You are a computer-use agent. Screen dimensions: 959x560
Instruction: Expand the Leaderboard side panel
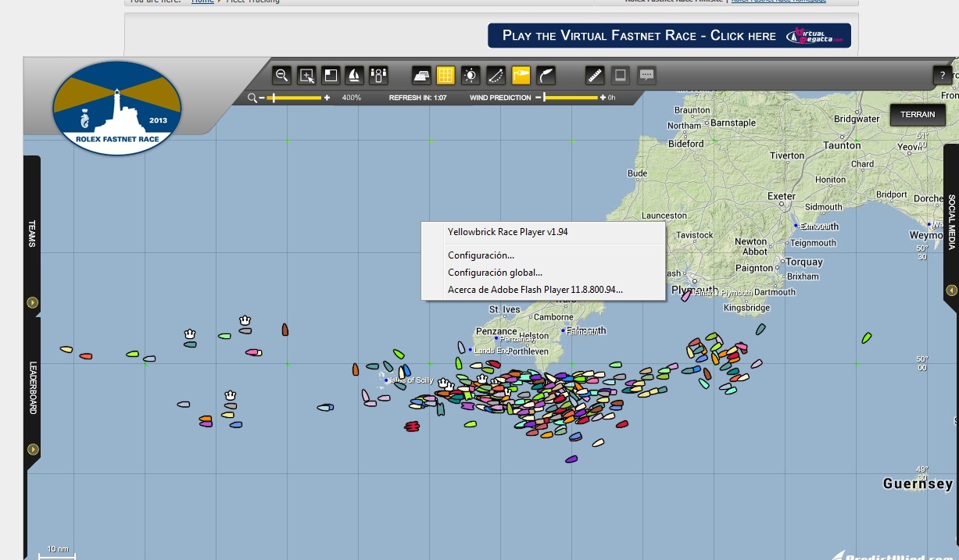tap(33, 448)
